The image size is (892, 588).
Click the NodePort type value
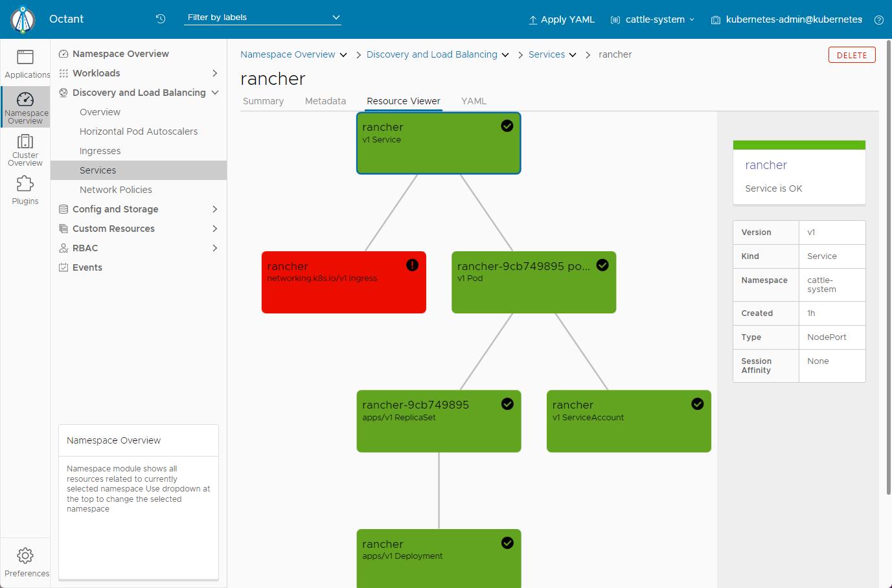[x=827, y=337]
